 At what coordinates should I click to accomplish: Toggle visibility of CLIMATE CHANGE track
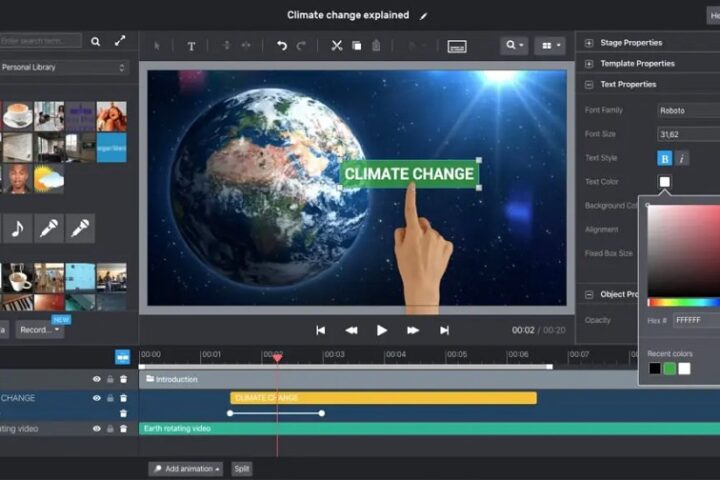point(96,398)
